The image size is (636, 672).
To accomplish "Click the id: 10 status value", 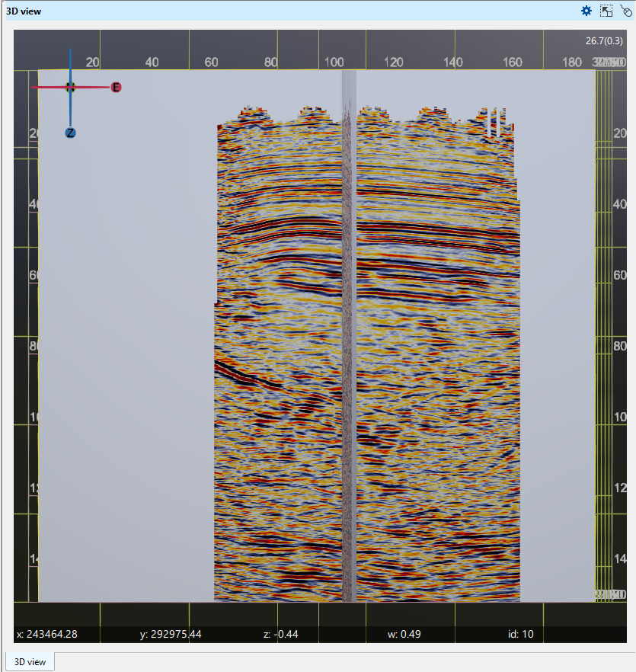I will click(x=521, y=634).
